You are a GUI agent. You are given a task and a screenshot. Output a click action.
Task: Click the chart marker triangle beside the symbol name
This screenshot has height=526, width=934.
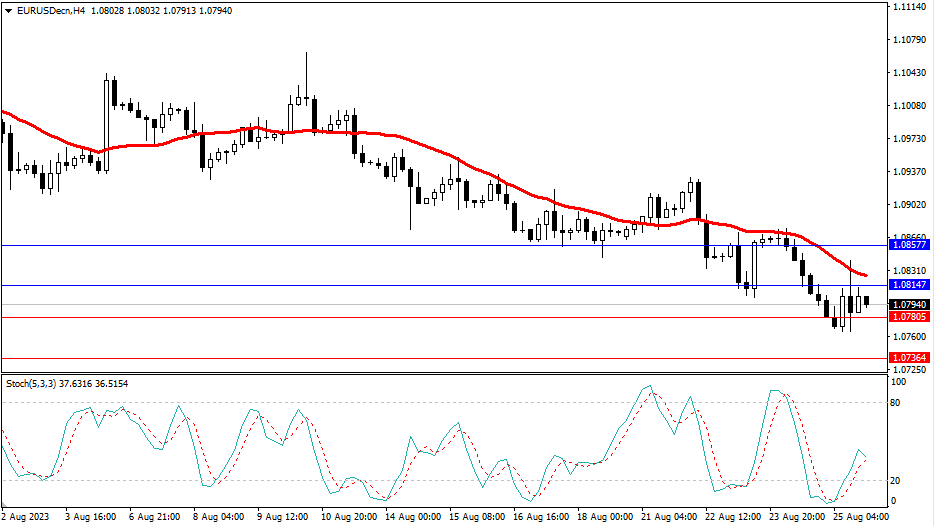point(7,9)
